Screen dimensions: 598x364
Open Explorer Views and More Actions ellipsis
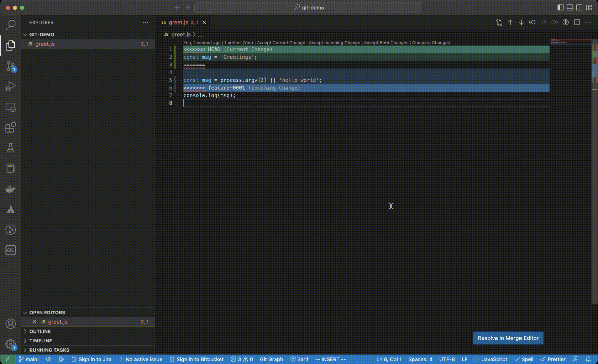pos(145,22)
